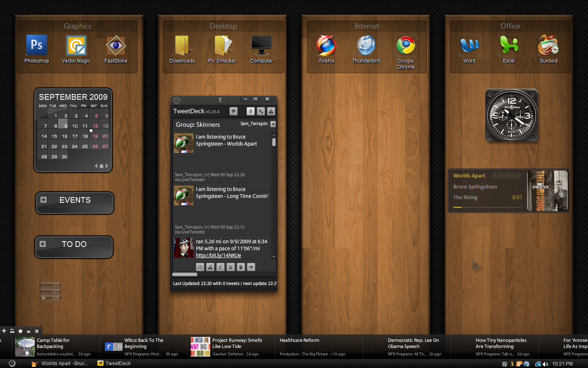Viewport: 588px width, 368px height.
Task: Click The Rising album art thumbnail
Action: 548,191
